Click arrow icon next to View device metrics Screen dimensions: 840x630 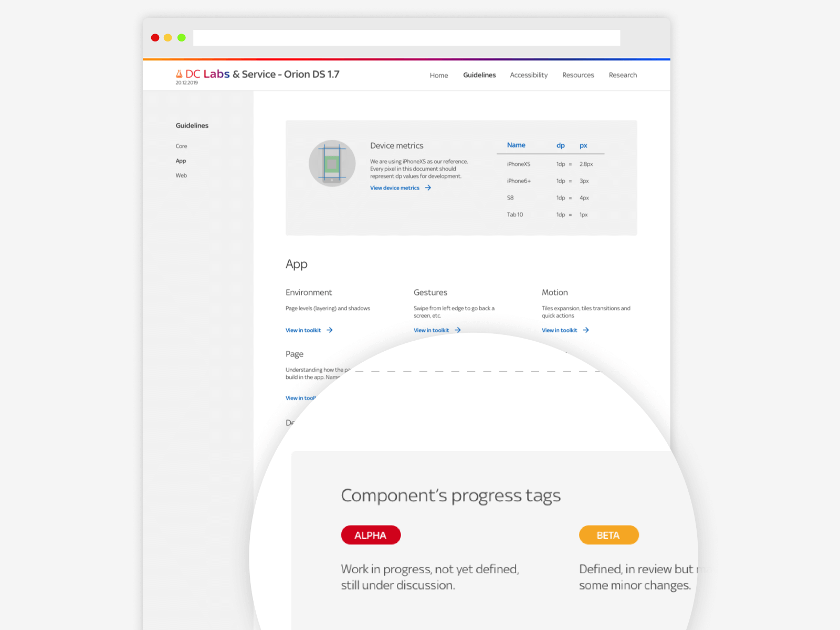coord(428,187)
